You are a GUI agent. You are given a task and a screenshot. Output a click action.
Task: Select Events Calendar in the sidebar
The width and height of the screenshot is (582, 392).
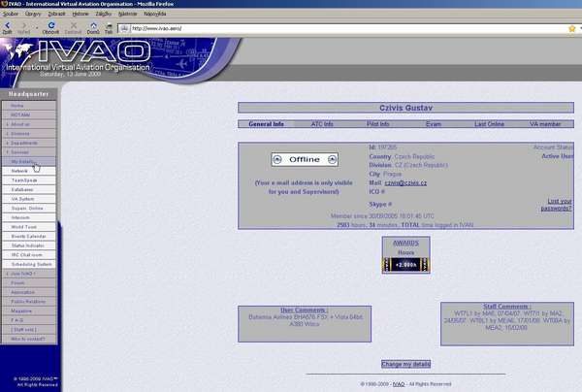coord(29,236)
